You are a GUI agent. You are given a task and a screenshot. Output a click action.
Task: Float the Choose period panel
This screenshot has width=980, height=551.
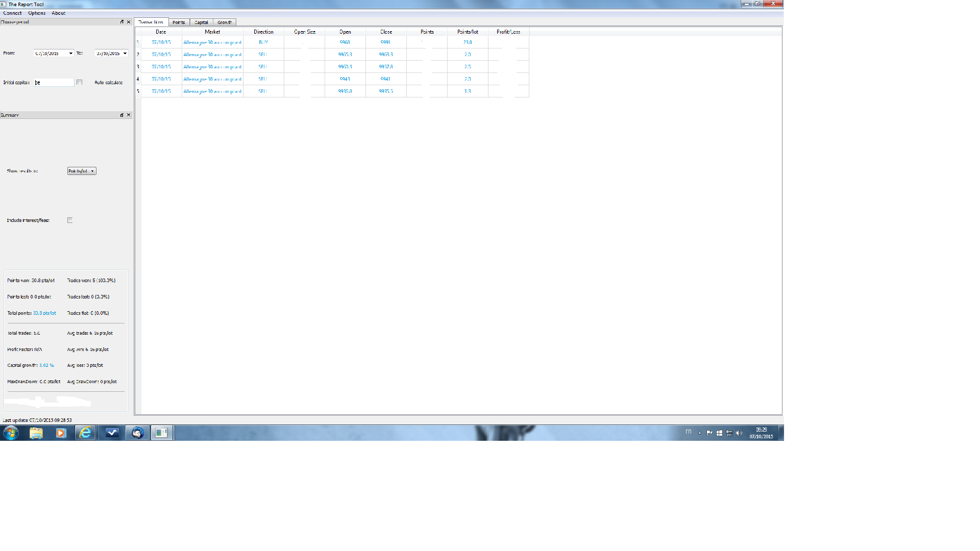[x=122, y=22]
